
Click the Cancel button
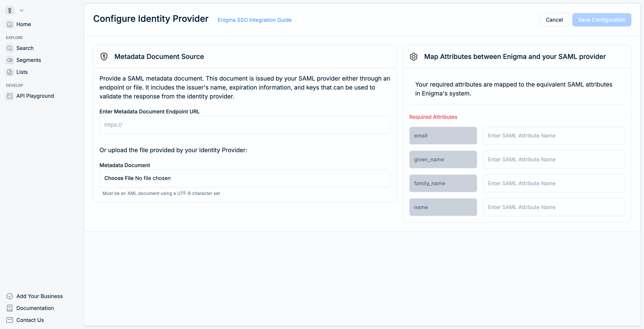tap(554, 20)
